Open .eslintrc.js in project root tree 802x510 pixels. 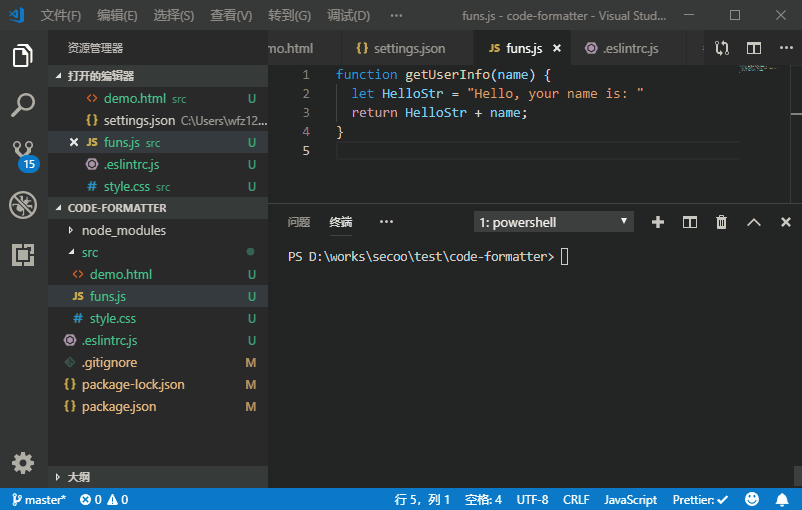(x=158, y=340)
